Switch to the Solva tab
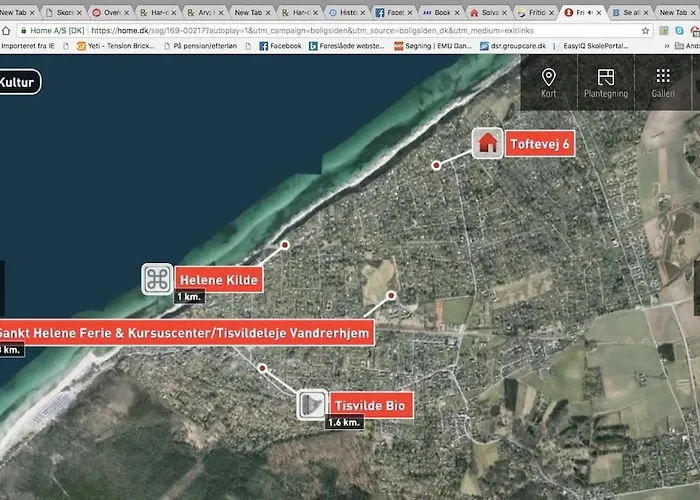 [x=487, y=13]
